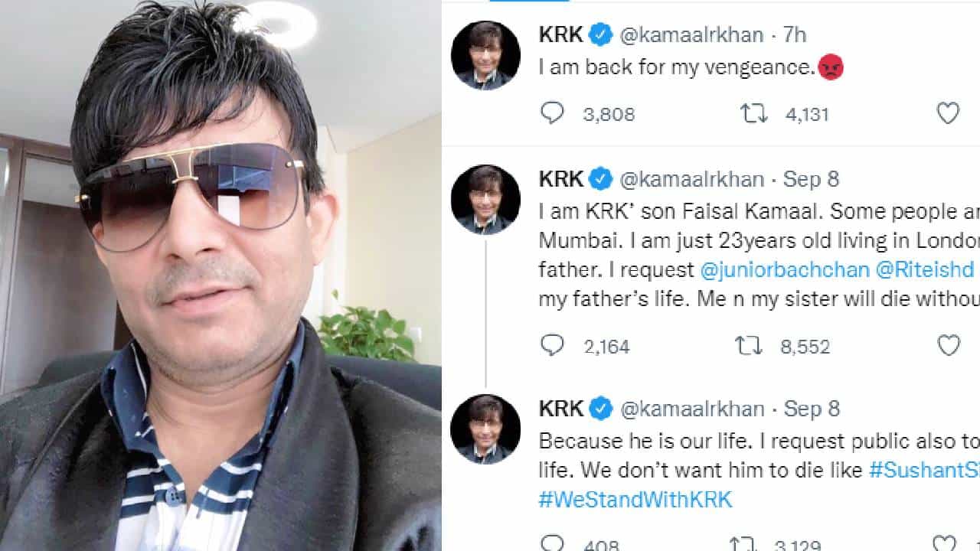The width and height of the screenshot is (980, 551).
Task: Reply to the Faisal Kamaal tweet
Action: [x=552, y=346]
